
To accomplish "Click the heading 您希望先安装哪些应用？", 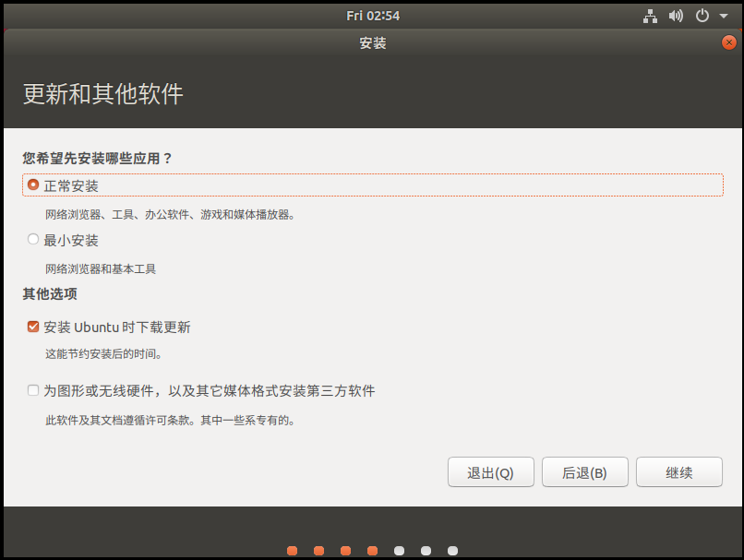I will 97,159.
